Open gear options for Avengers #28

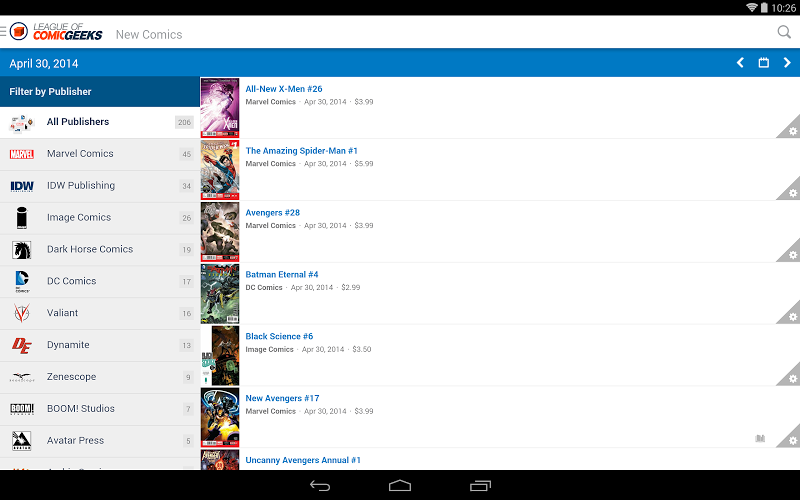(792, 254)
